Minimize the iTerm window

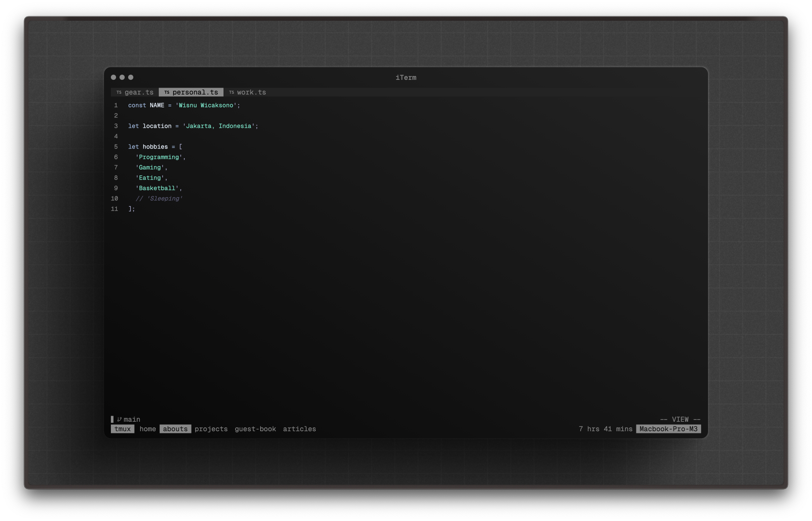[122, 77]
